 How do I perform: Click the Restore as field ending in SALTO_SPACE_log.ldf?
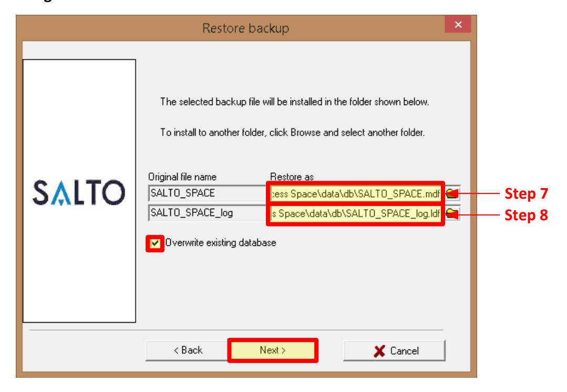point(355,214)
